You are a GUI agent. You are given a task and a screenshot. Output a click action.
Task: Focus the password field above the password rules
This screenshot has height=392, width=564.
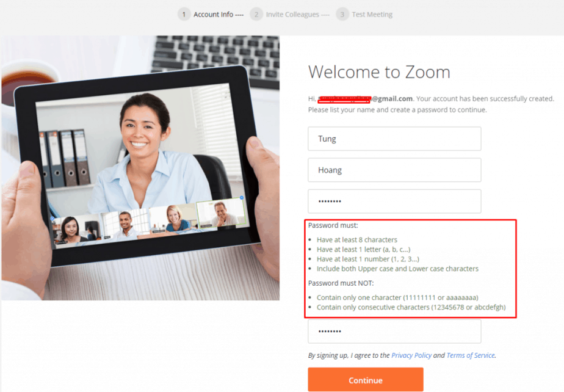(394, 201)
